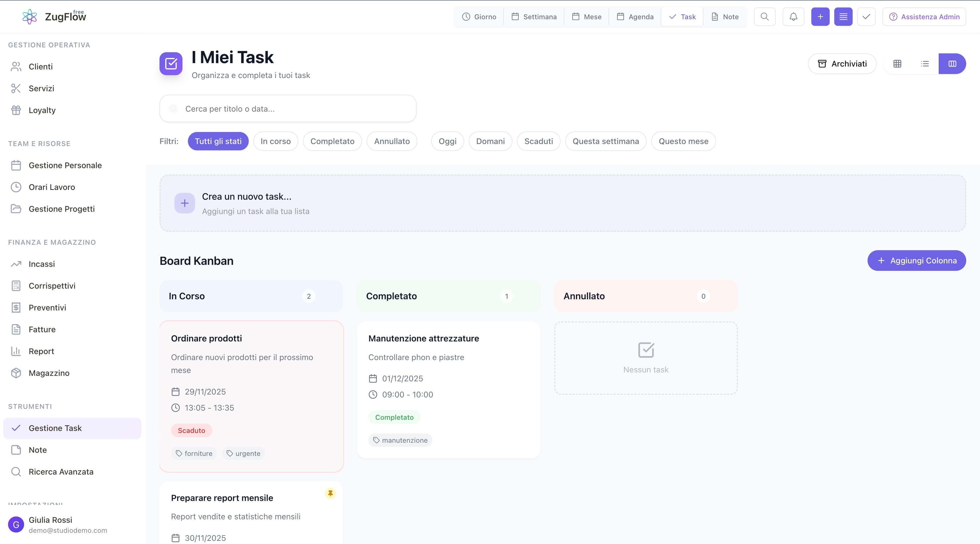Enable the Scaduti filter
The width and height of the screenshot is (980, 544).
point(538,141)
